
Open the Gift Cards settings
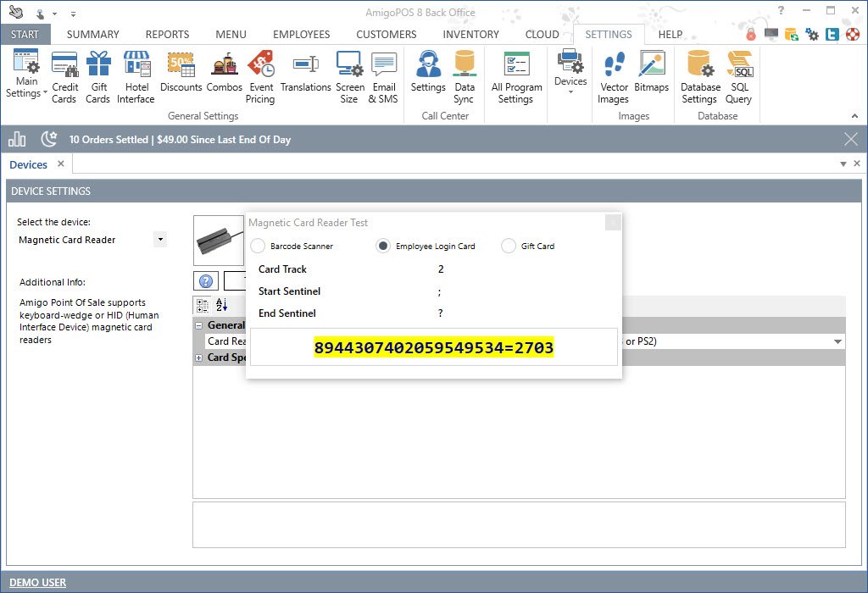pos(98,77)
